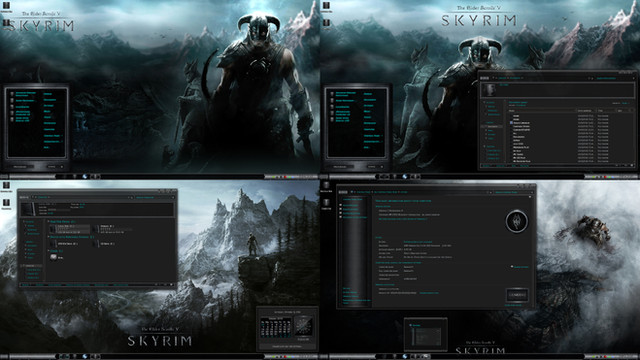Click the taskbar thumbnail preview below System window
Viewport: 640px width, 360px height.
point(425,335)
